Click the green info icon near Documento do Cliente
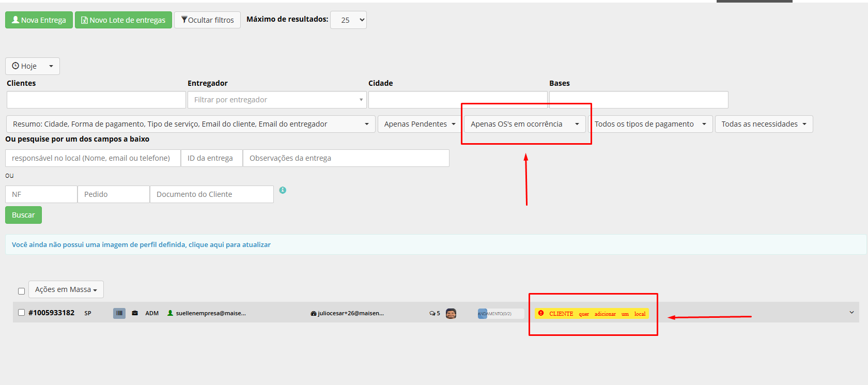 pyautogui.click(x=283, y=190)
